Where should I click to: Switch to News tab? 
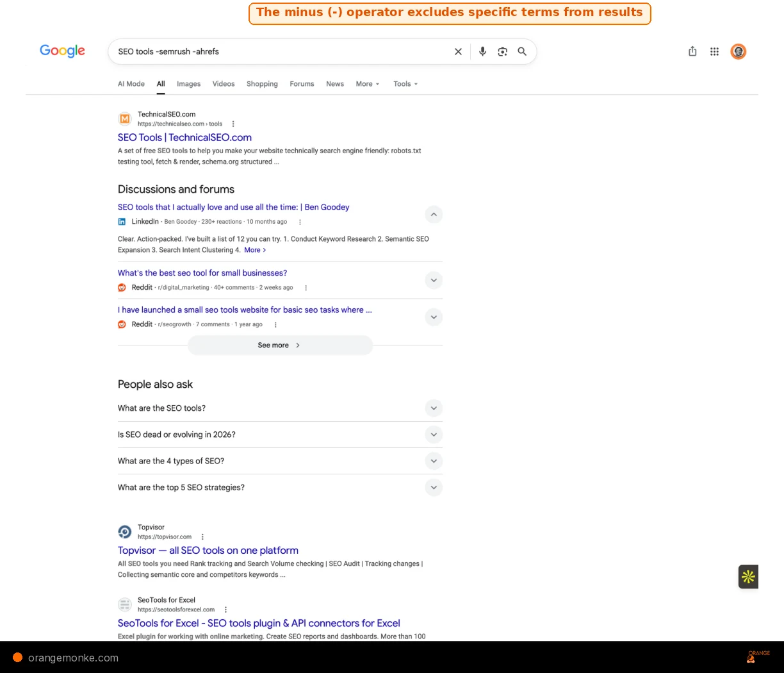click(x=335, y=84)
